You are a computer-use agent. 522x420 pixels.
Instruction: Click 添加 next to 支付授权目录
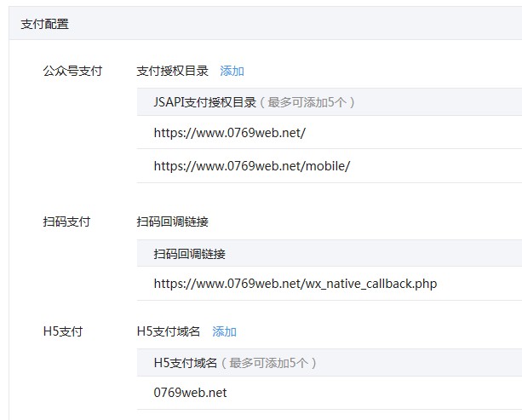pos(232,71)
